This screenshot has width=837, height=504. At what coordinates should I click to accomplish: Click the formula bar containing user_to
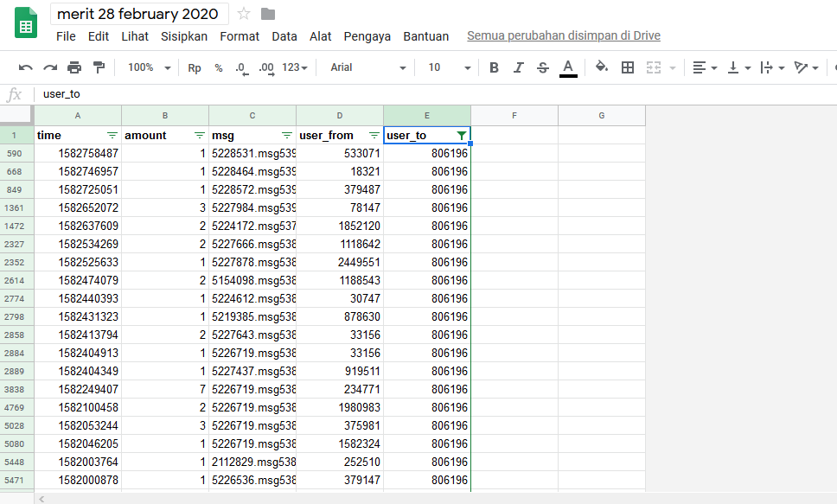[435, 94]
